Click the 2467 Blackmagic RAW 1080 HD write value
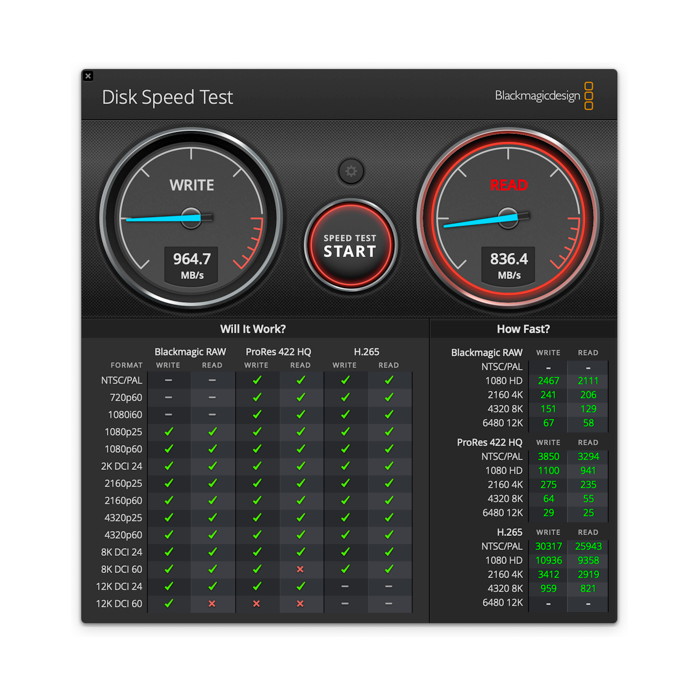This screenshot has width=700, height=700. (548, 381)
